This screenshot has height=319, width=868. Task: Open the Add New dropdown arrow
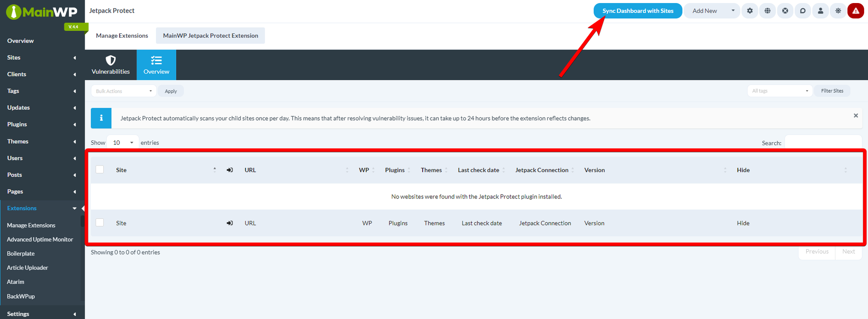point(733,11)
